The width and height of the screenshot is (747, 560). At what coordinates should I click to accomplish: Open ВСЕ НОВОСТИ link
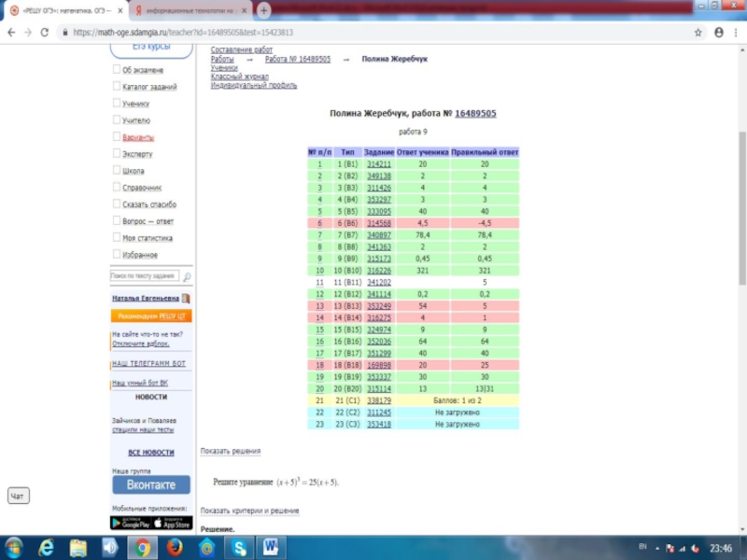(151, 453)
